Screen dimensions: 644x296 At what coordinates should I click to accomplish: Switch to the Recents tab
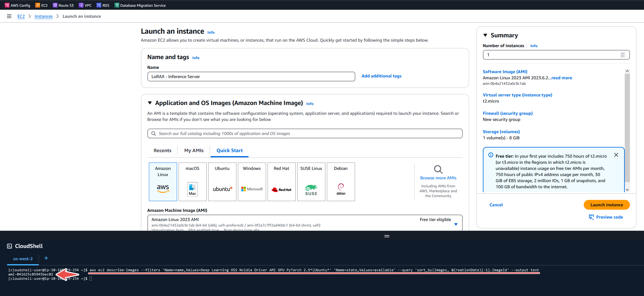(x=162, y=150)
